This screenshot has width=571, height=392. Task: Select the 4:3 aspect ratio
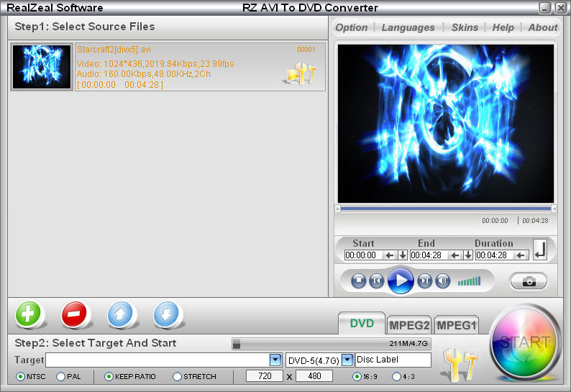click(396, 376)
